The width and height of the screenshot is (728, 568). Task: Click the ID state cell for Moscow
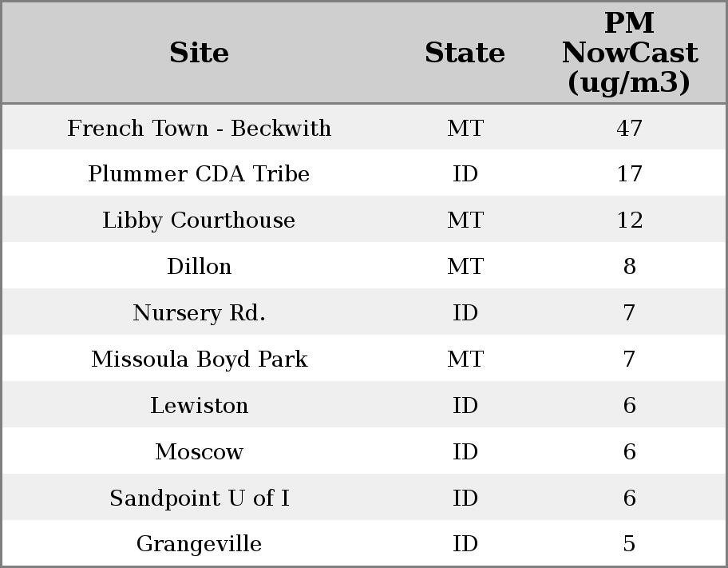tap(465, 452)
